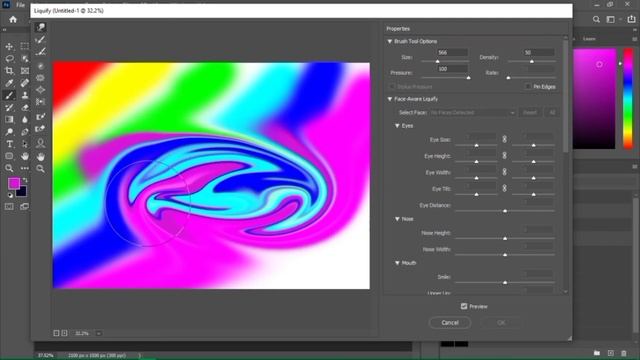Select the Forward Warp tool in Liquify
Screen dimensions: 640x360
(x=40, y=27)
